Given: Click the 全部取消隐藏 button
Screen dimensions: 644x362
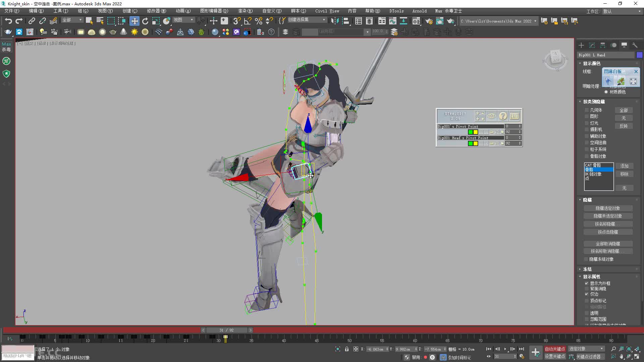Looking at the screenshot, I should pos(608,244).
